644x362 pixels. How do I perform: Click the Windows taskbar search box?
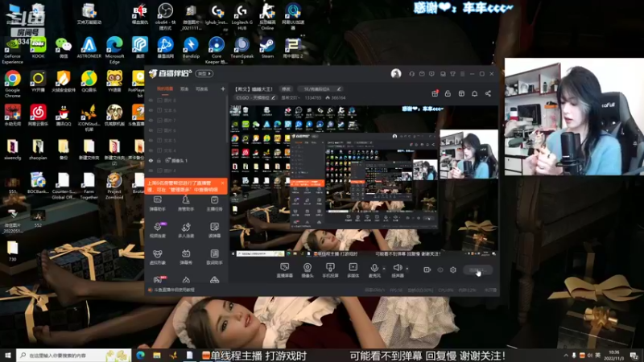(74, 355)
